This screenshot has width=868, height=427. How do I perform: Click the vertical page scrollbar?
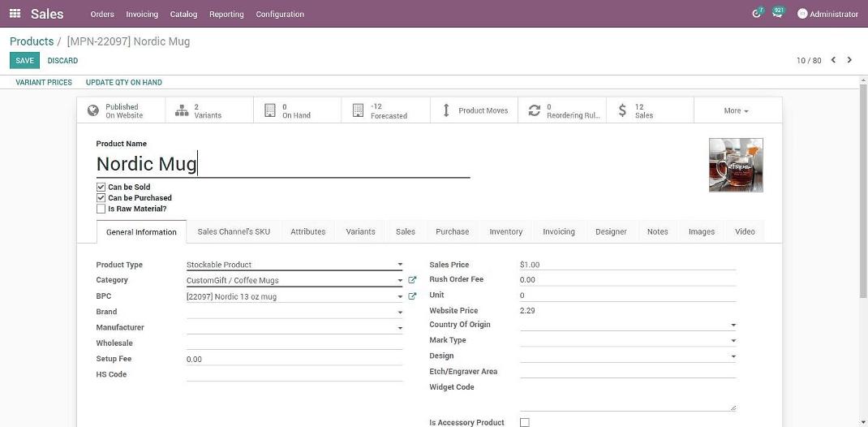(864, 191)
